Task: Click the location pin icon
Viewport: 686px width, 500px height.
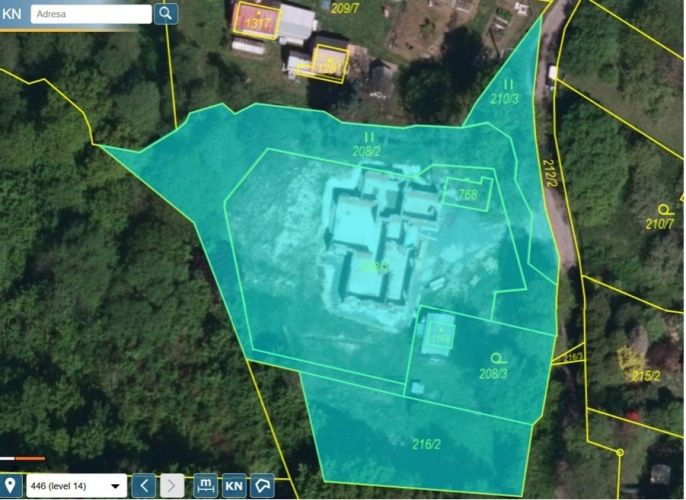Action: [10, 485]
